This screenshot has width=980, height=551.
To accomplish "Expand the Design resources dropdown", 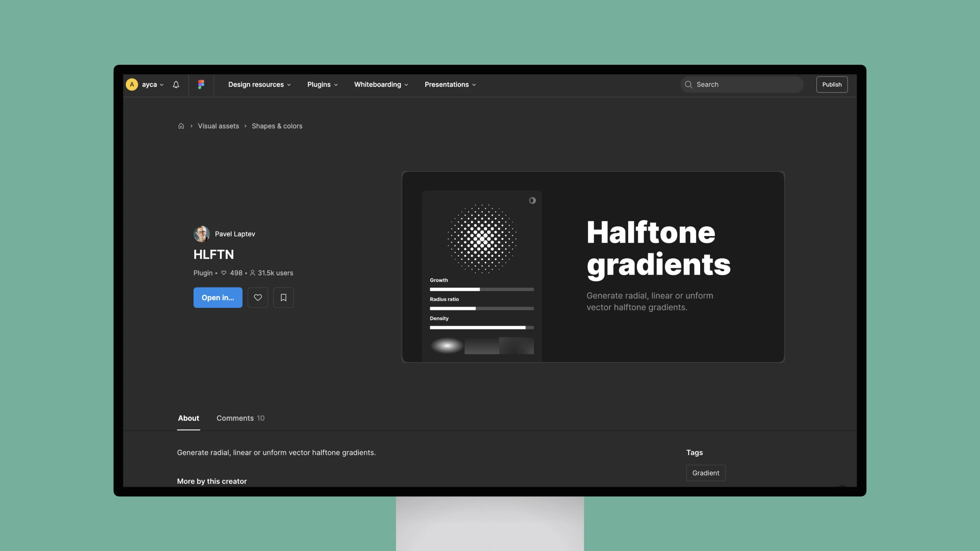I will (259, 84).
